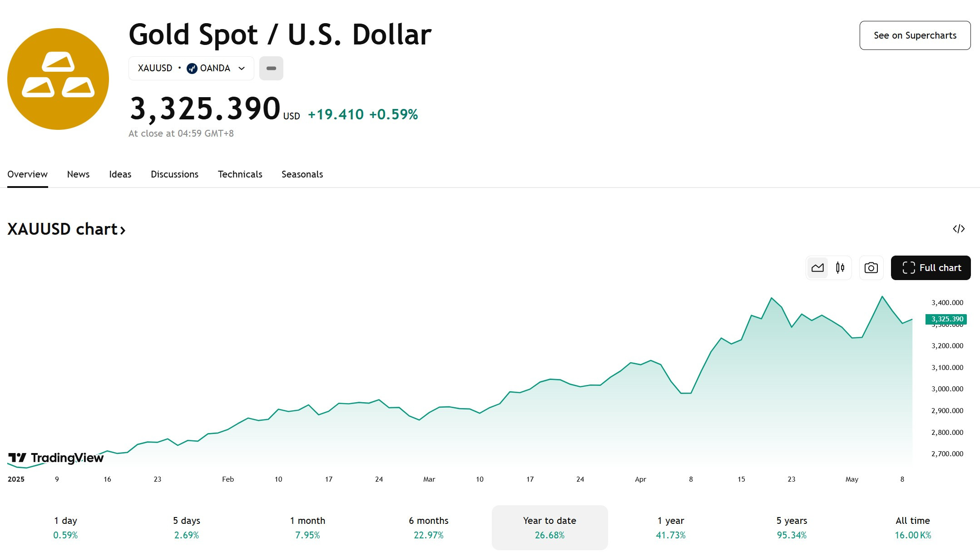Viewport: 980px width, 552px height.
Task: Click the OANDA broker logo icon
Action: point(192,68)
